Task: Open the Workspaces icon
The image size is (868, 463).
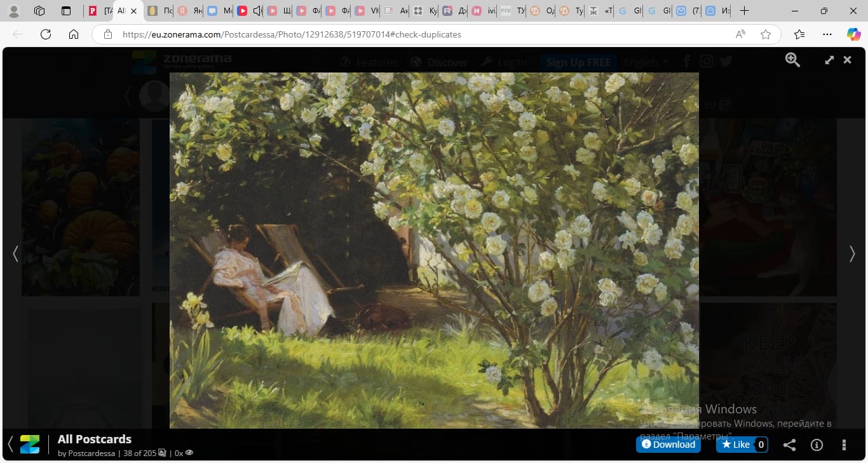Action: (39, 11)
